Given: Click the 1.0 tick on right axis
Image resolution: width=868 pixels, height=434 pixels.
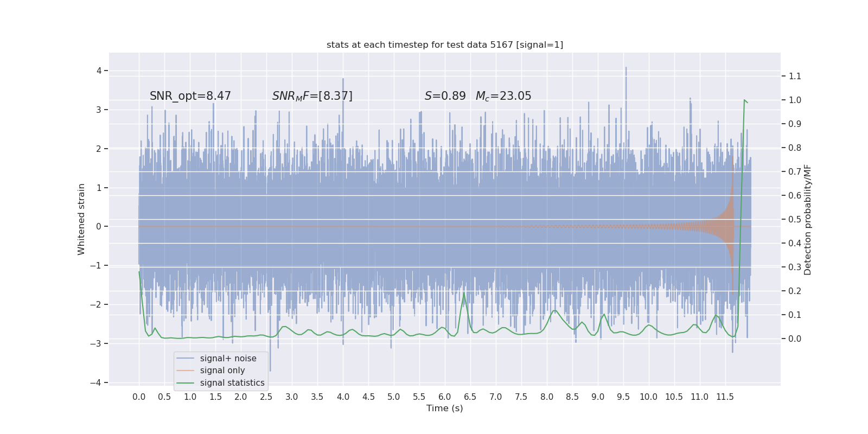Looking at the screenshot, I should (795, 100).
